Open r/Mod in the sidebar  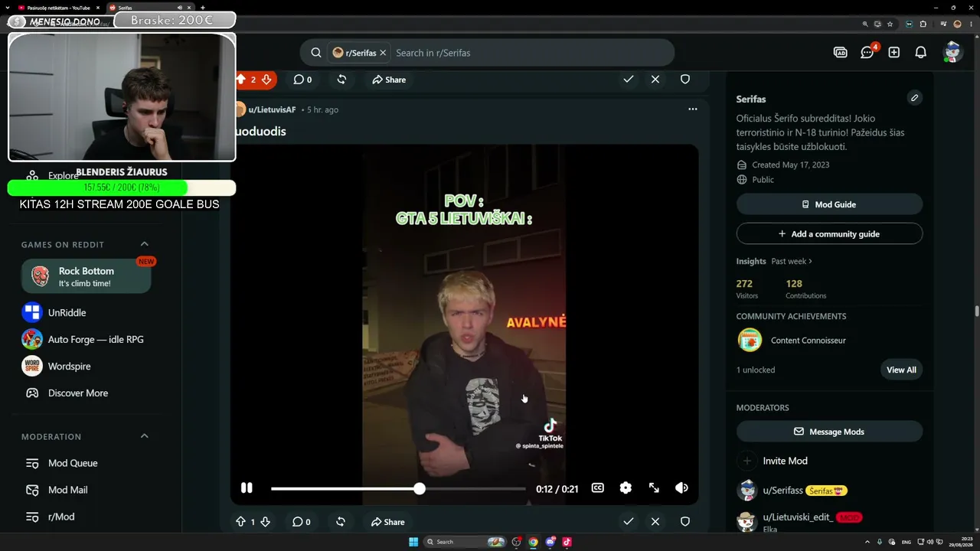click(x=61, y=517)
